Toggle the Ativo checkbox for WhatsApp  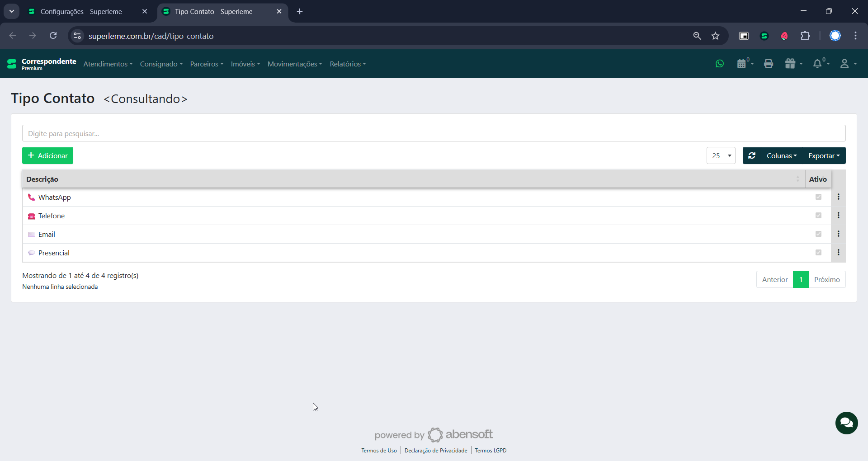tap(818, 197)
